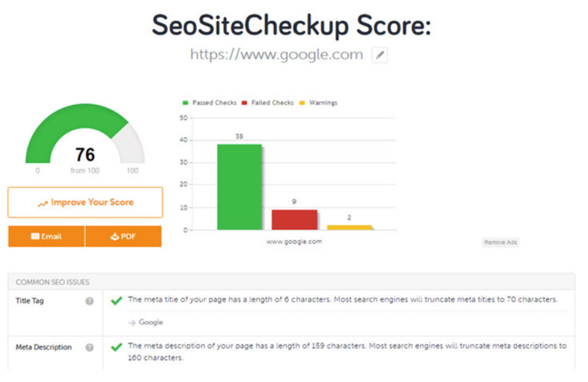Click the https://www.google.com URL text
Screen dimensions: 588x382
click(276, 54)
